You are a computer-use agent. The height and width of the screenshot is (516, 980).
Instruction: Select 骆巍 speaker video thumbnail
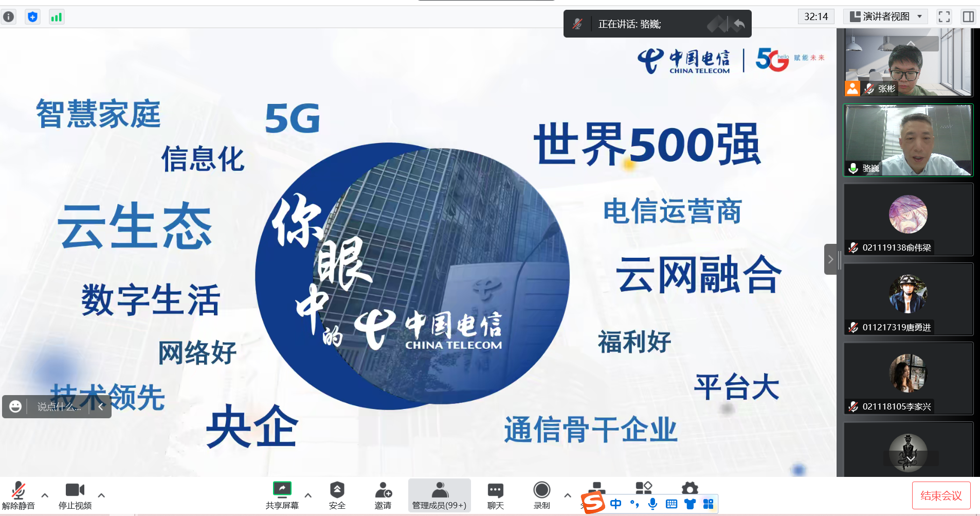(909, 140)
